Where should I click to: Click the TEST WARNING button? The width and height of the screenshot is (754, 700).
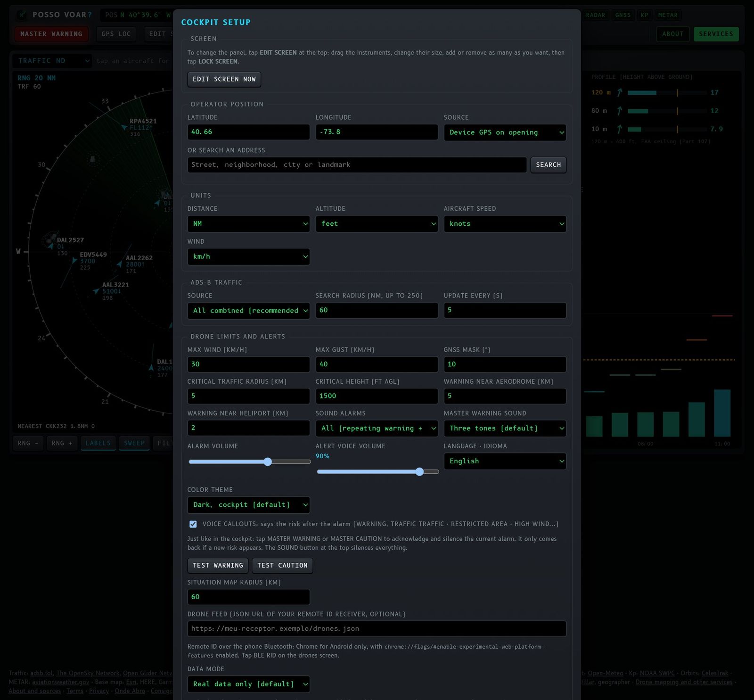pos(218,565)
